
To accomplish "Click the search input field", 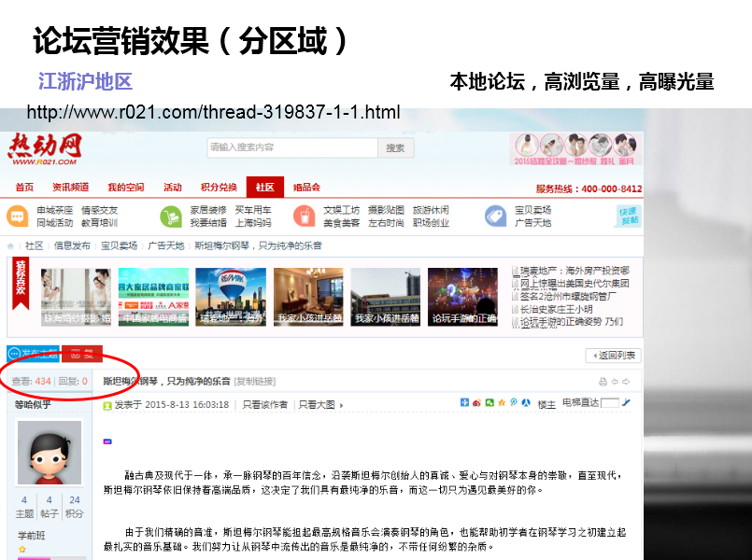I will (292, 147).
